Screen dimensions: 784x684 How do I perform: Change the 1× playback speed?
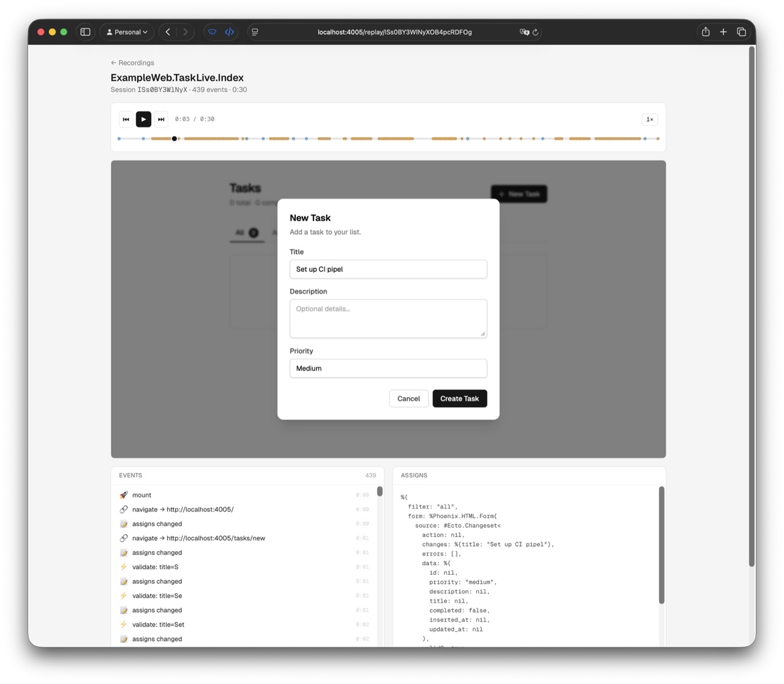click(649, 120)
